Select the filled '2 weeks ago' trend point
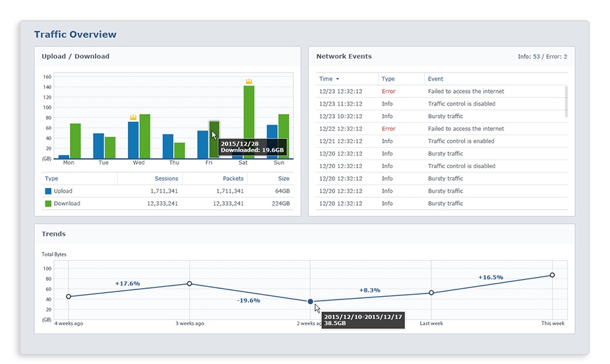Image resolution: width=610 pixels, height=364 pixels. [311, 301]
